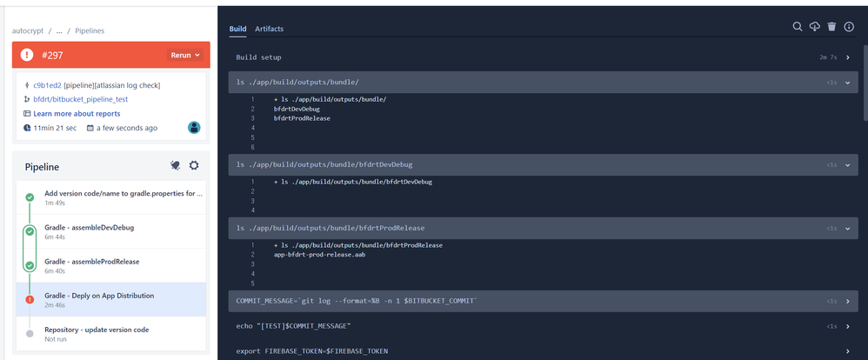Click the bfdrtDevDebug log output line
Screen dimensions: 868x360
point(297,109)
